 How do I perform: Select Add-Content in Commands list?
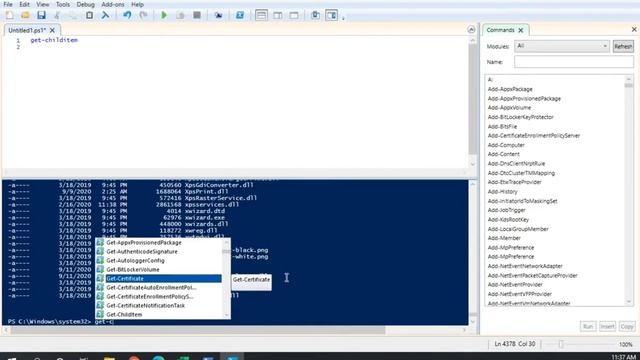click(503, 154)
